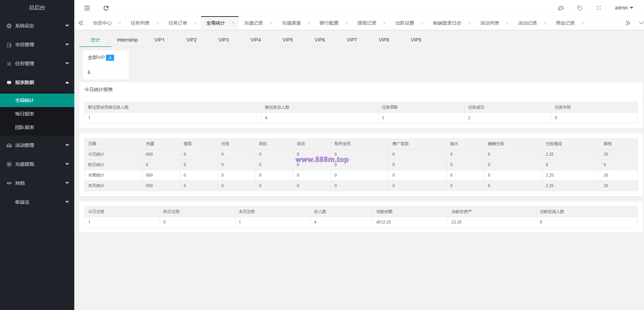Expand the 收益宝 sidebar menu

coord(37,202)
